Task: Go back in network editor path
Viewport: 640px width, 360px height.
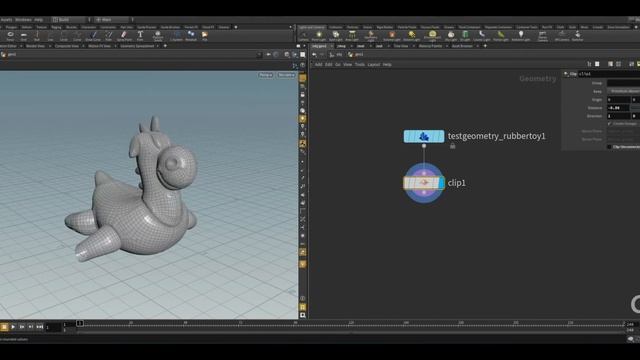Action: tap(314, 54)
